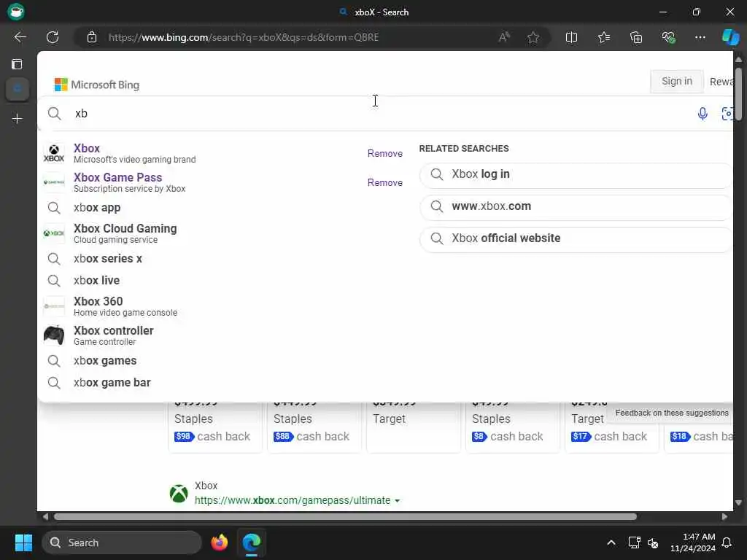Open the notifications bell
The image size is (747, 560).
click(727, 542)
